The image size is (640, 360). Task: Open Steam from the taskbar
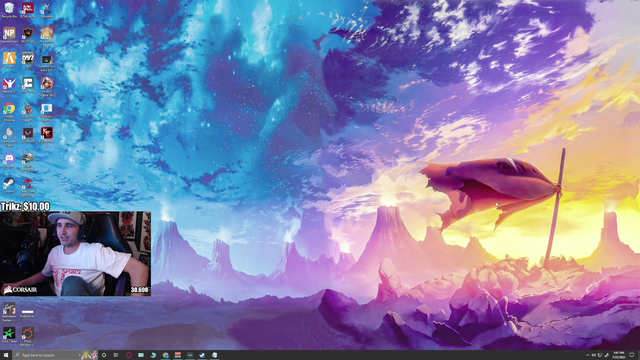tap(202, 355)
